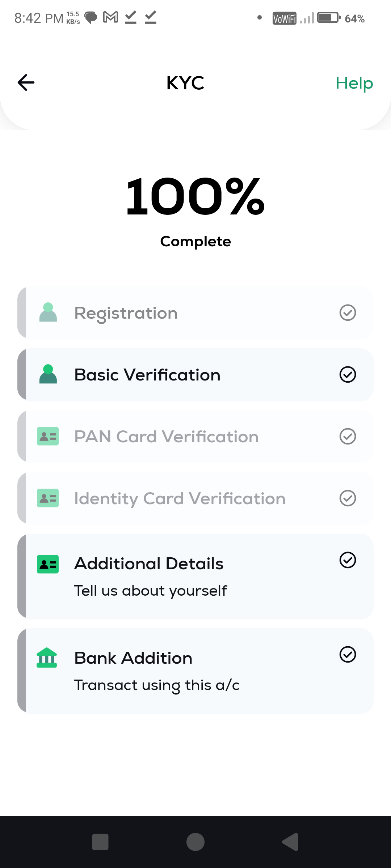Tap the back arrow icon
The image size is (391, 868).
26,82
